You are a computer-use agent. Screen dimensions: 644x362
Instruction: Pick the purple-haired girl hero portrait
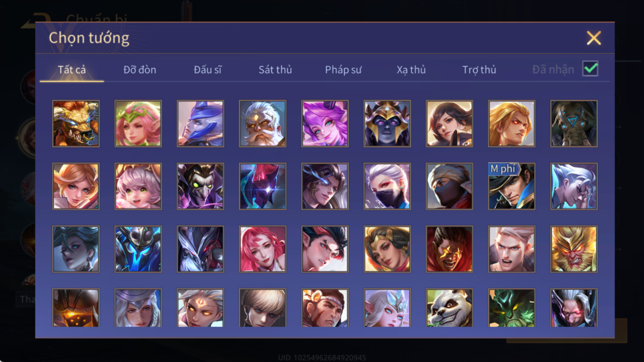[x=325, y=124]
